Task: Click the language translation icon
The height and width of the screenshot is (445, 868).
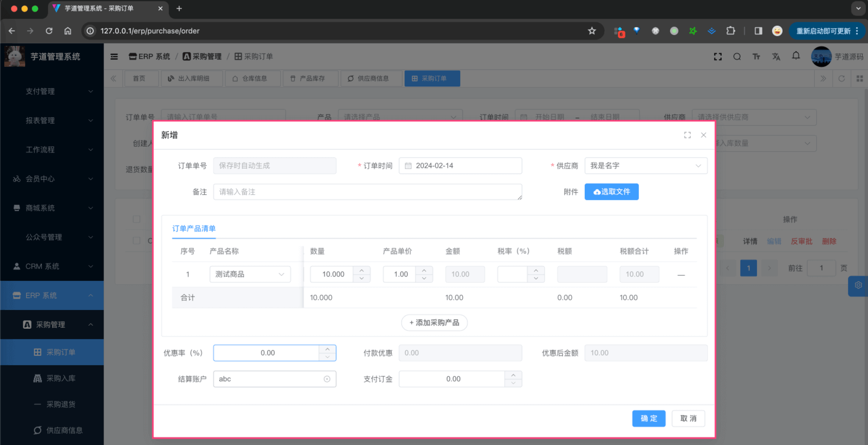Action: [776, 57]
